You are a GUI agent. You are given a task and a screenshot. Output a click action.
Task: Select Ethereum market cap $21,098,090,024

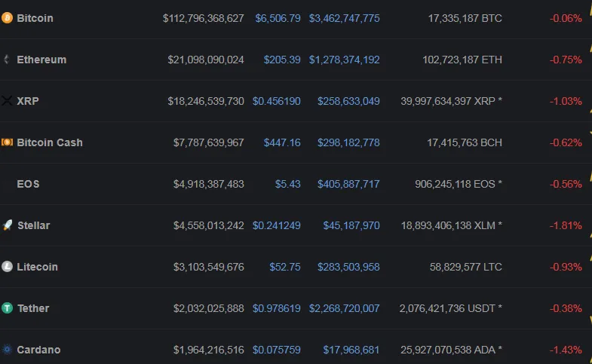[206, 60]
